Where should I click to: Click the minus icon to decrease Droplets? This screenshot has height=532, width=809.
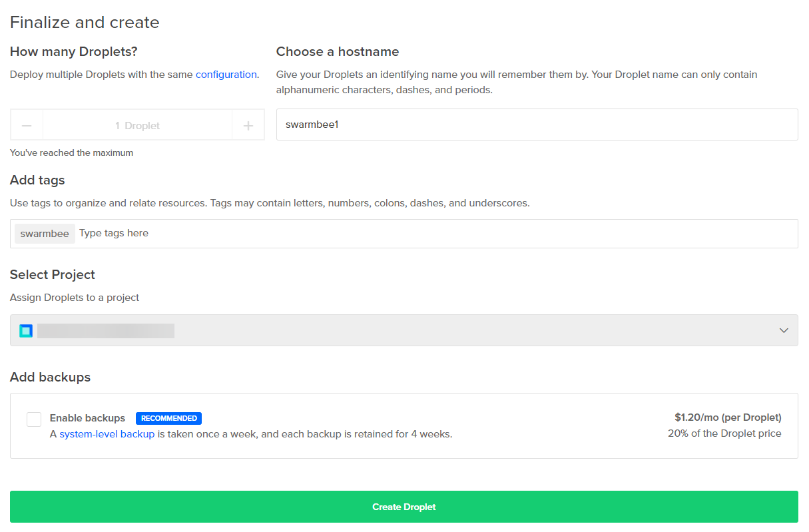tap(27, 125)
